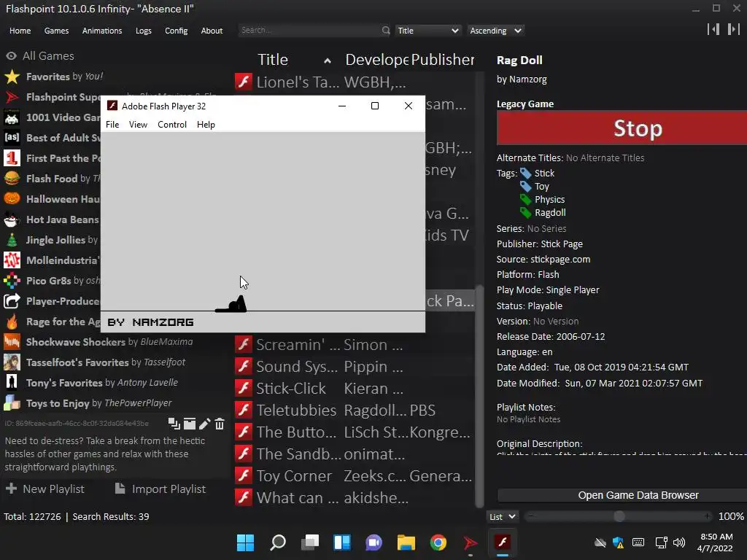Open the Control menu in Flash Player
Screen dimensions: 747x560
pos(172,124)
